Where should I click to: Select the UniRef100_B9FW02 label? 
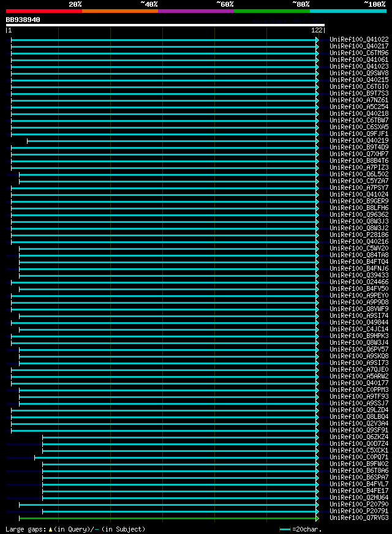359,464
